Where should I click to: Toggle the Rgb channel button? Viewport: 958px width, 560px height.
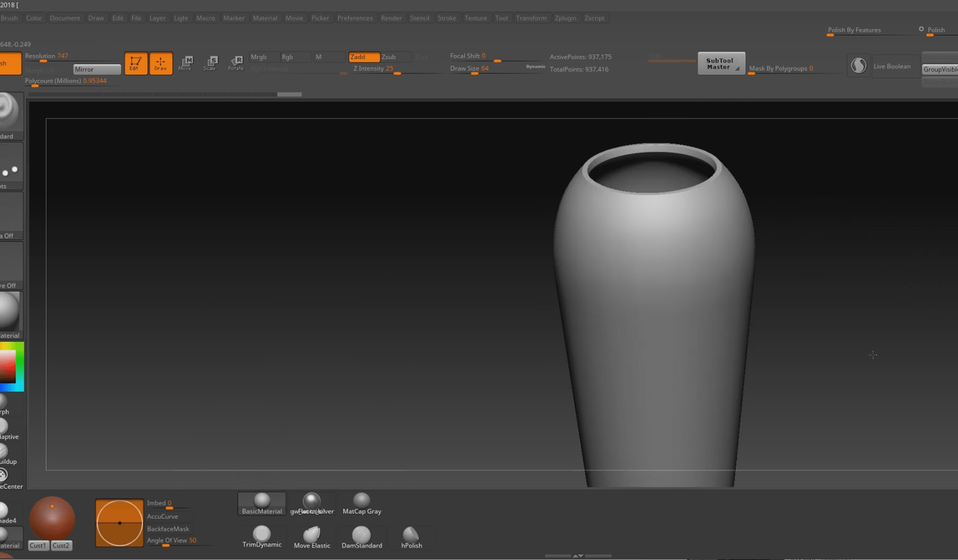tap(295, 57)
